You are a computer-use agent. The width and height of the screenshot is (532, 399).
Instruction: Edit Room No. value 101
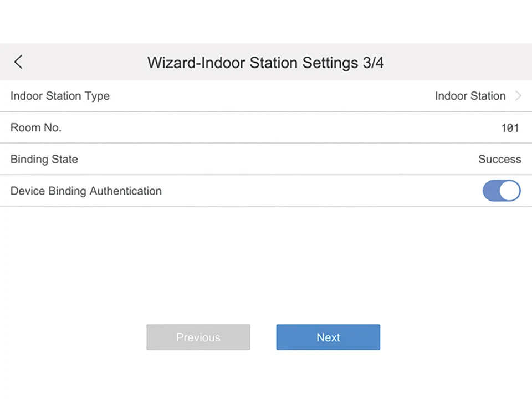coord(510,128)
